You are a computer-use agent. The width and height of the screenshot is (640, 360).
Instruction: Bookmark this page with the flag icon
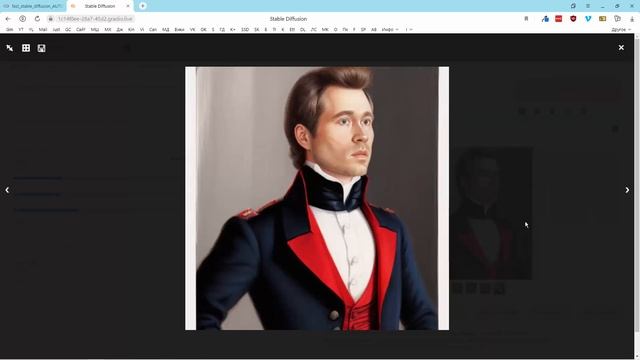526,19
